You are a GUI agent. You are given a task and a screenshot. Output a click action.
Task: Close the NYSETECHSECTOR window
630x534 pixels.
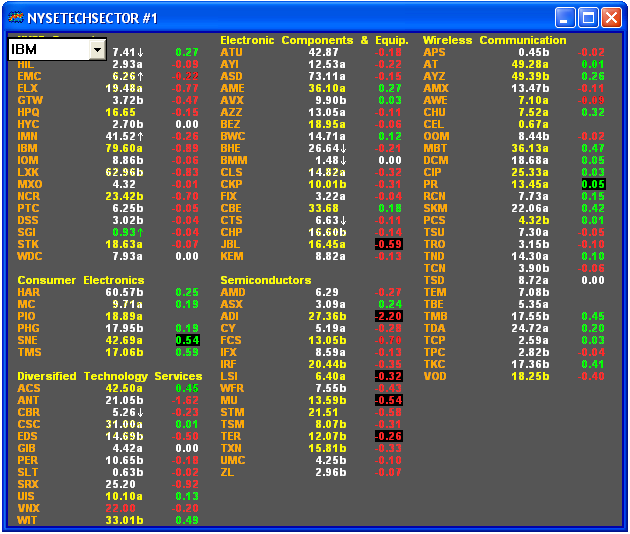(x=612, y=18)
